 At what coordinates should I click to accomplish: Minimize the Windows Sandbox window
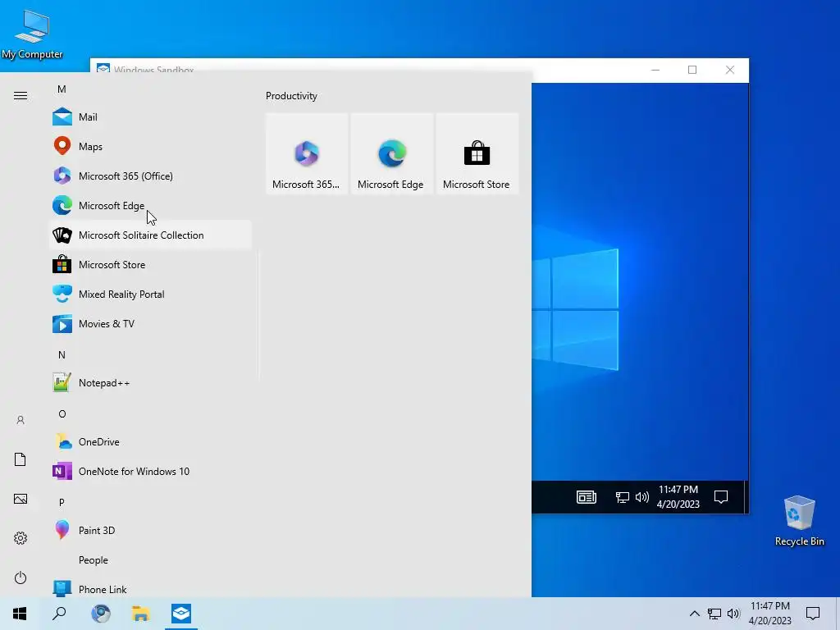(655, 70)
